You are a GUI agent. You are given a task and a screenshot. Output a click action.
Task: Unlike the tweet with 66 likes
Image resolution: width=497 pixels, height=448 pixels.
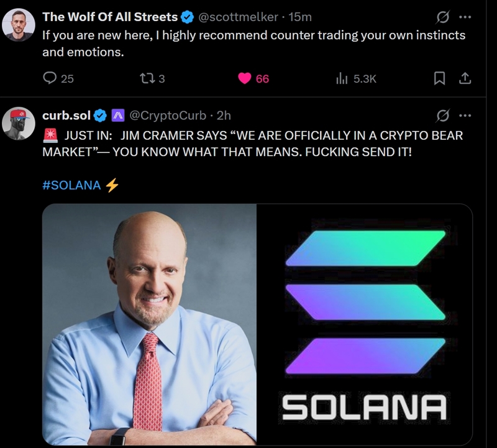[253, 78]
